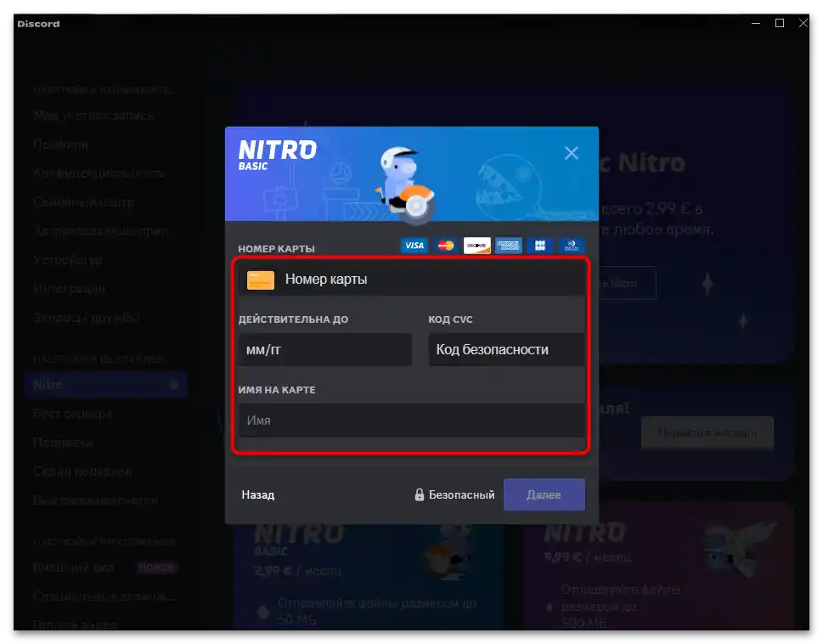
Task: Click the Безопасный secure label
Action: point(461,495)
